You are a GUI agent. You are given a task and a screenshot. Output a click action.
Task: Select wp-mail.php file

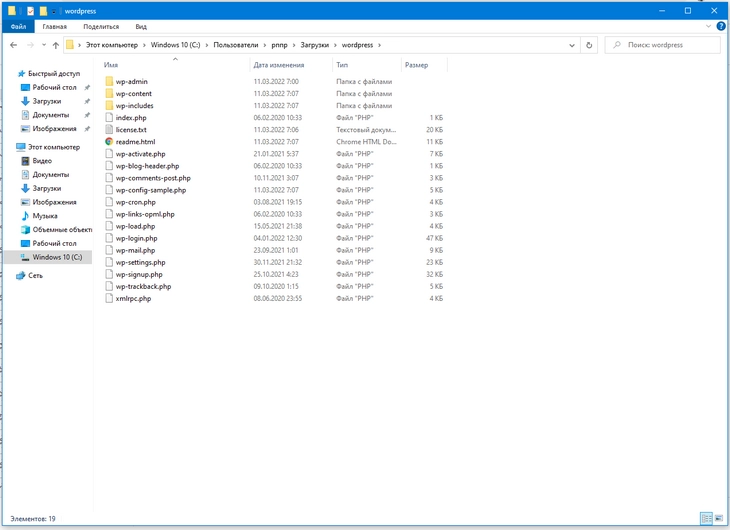point(135,250)
